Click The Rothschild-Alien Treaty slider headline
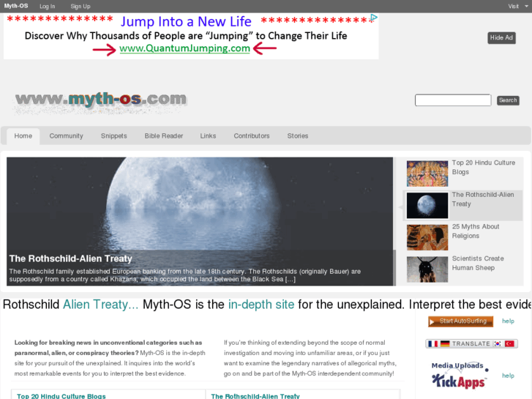The image size is (532, 399). 70,258
